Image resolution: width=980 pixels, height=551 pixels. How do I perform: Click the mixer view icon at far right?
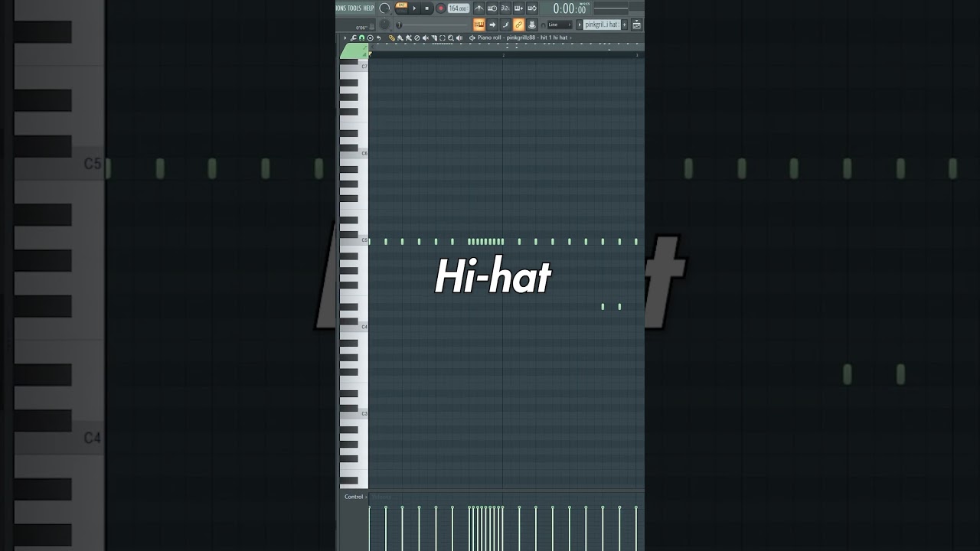pyautogui.click(x=637, y=24)
